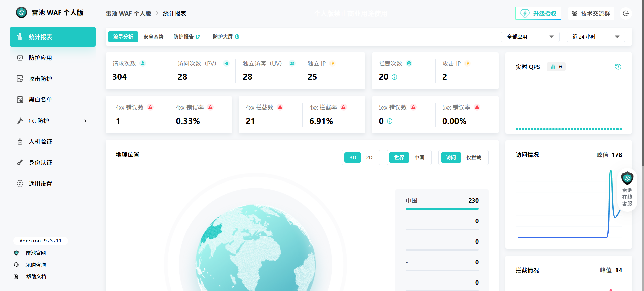Click the badge icon on 防护报告 tab
The height and width of the screenshot is (291, 644).
click(x=198, y=37)
